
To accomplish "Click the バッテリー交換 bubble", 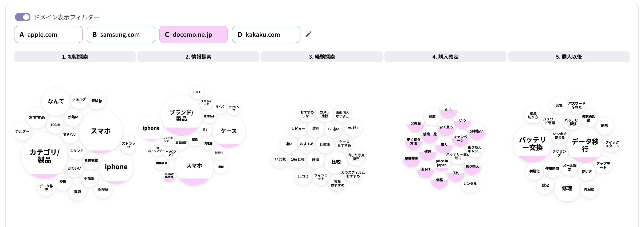I will click(x=532, y=144).
